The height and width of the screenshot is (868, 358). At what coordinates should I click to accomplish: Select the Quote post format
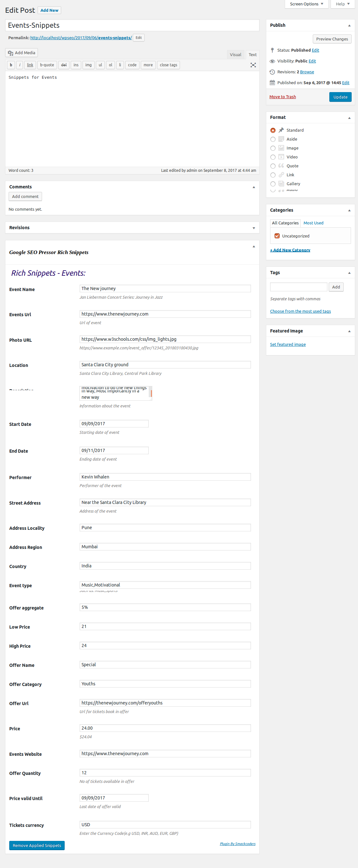click(273, 166)
